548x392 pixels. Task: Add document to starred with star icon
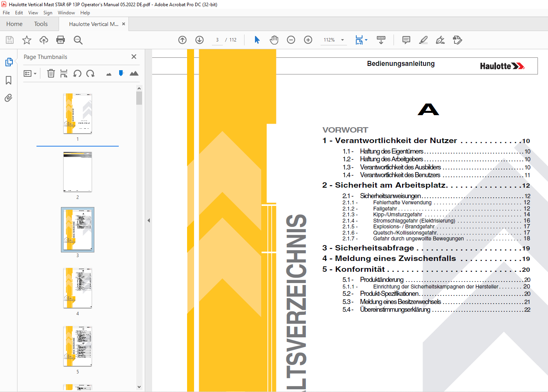pos(27,40)
